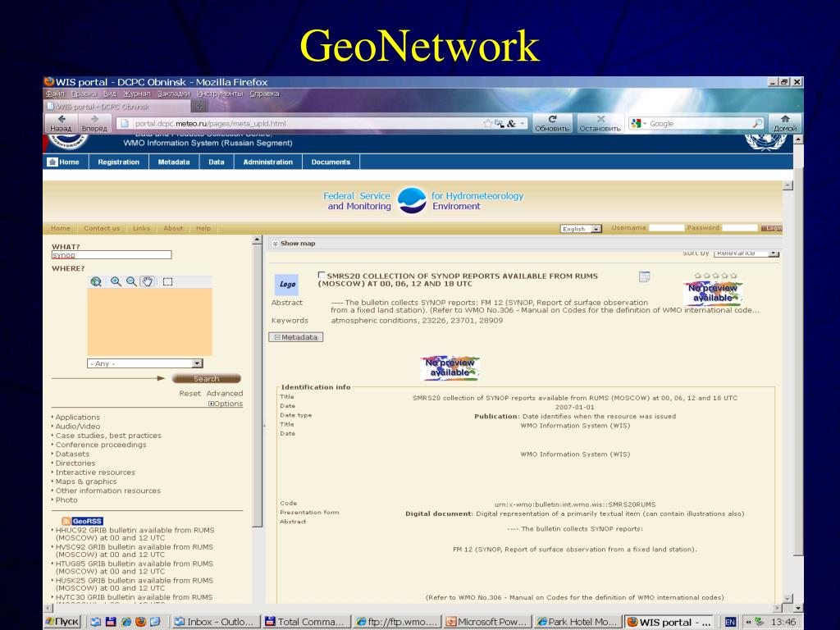Bookmark page with star icon in address bar

point(487,123)
